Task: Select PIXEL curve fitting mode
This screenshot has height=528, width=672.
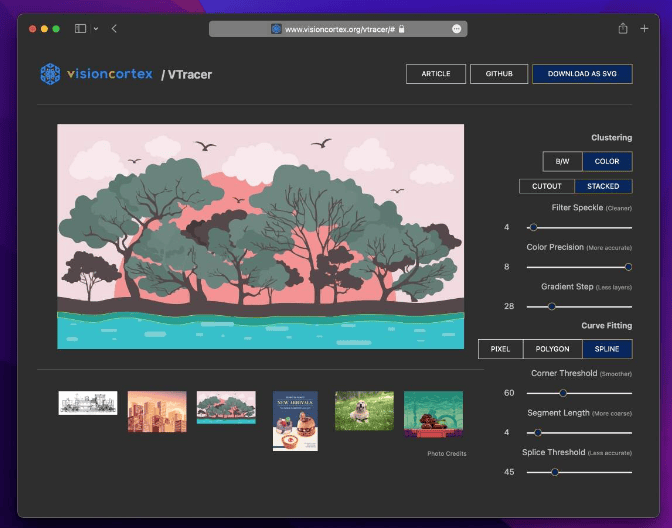Action: (501, 349)
